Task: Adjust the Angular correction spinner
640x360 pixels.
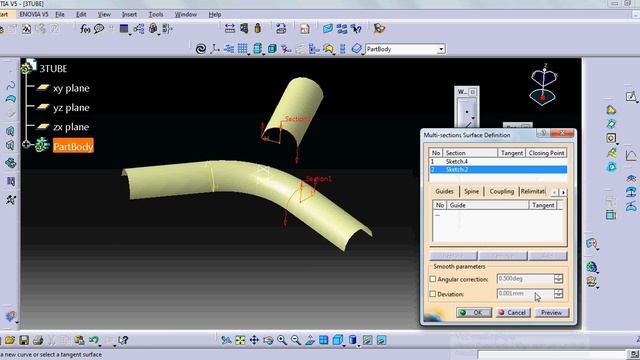Action: [x=558, y=279]
